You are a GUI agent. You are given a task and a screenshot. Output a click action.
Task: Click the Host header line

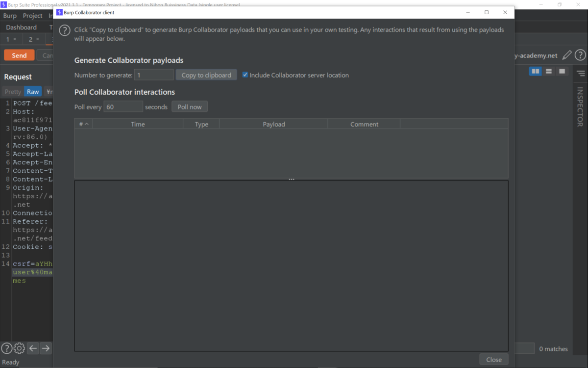point(24,111)
